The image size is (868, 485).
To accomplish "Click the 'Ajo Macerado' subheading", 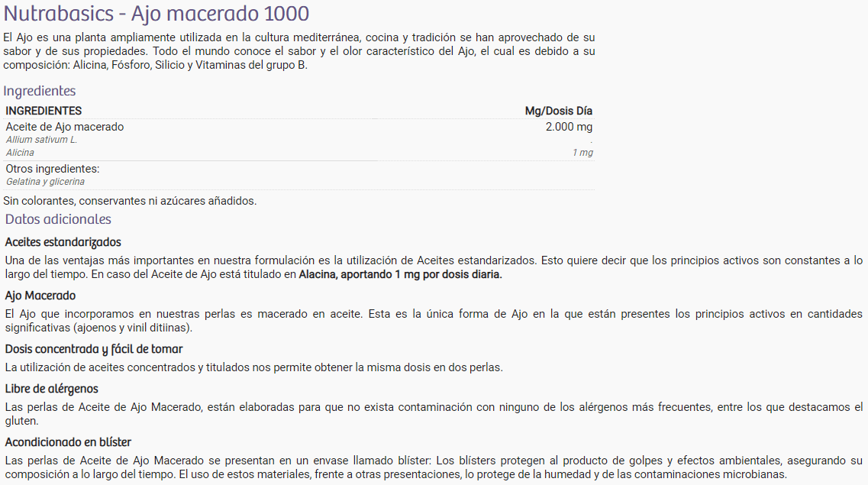I will pyautogui.click(x=40, y=296).
